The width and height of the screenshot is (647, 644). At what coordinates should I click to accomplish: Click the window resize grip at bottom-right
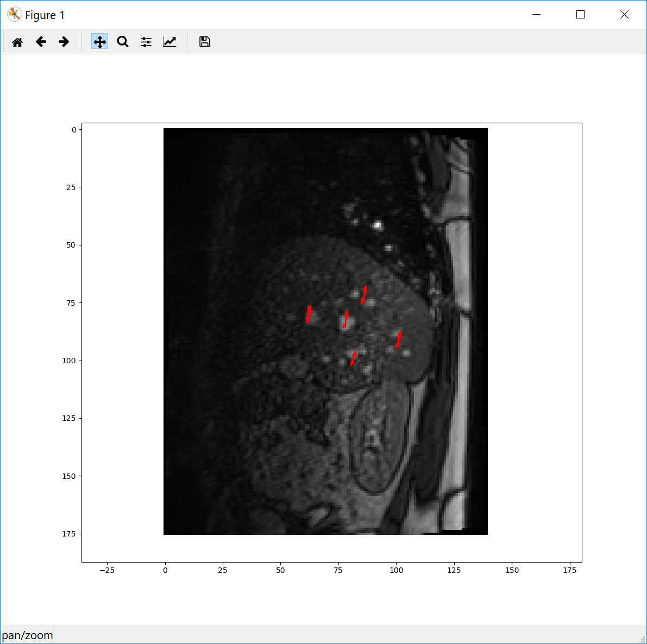pyautogui.click(x=643, y=640)
